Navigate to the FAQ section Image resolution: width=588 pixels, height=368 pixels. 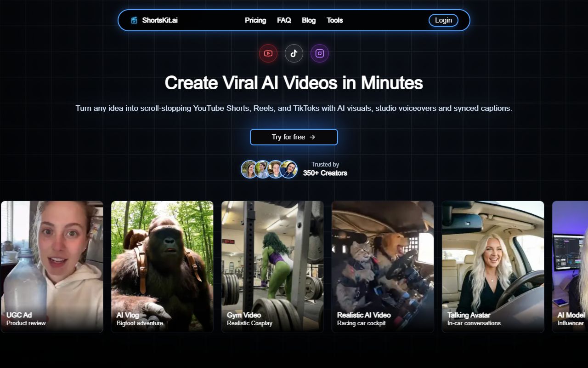284,20
